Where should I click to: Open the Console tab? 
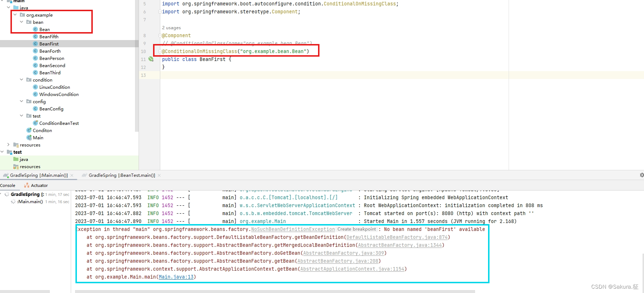(8, 185)
